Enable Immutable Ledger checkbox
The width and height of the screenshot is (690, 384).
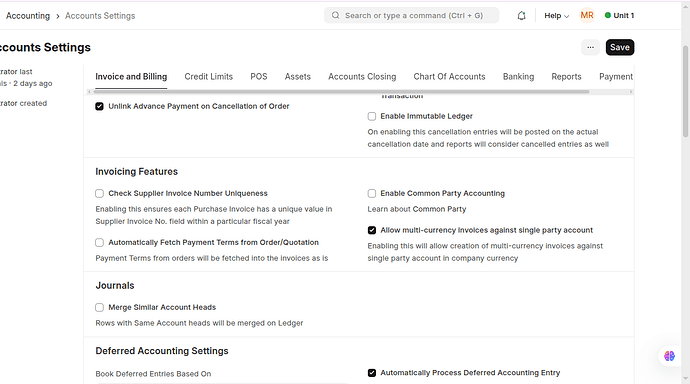pyautogui.click(x=372, y=116)
